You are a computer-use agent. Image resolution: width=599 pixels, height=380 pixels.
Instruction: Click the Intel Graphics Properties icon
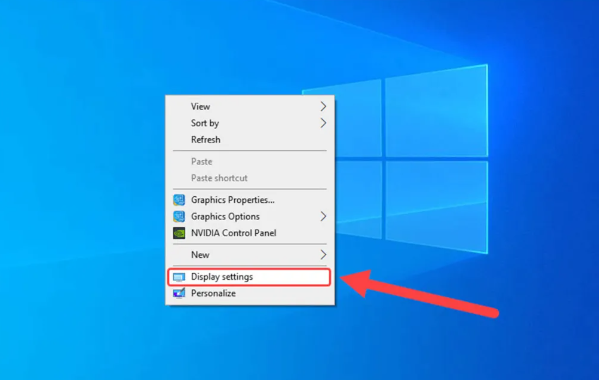pos(179,200)
